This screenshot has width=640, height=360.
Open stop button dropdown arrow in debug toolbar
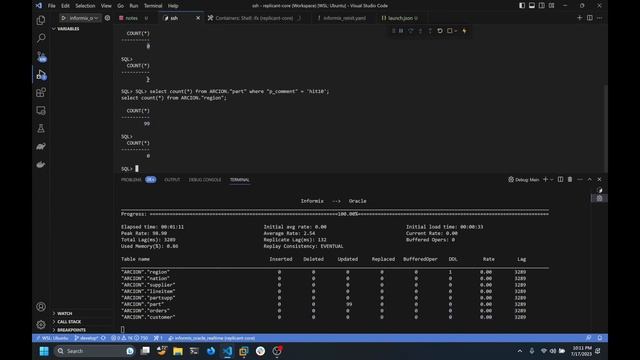(x=456, y=31)
